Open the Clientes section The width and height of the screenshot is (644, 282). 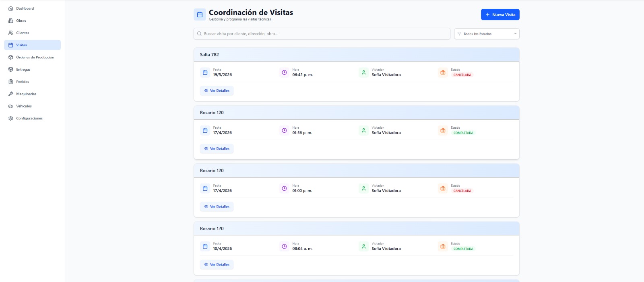tap(32, 33)
